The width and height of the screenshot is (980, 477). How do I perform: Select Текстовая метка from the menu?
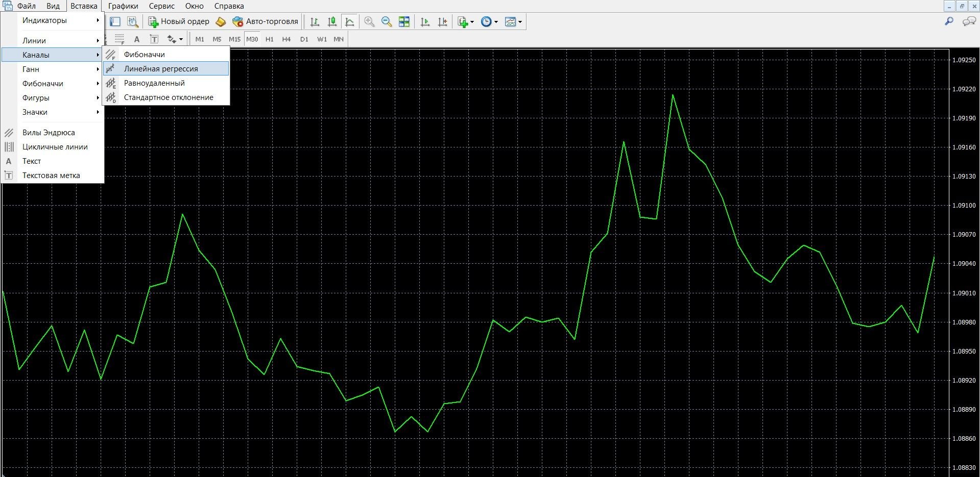[53, 175]
